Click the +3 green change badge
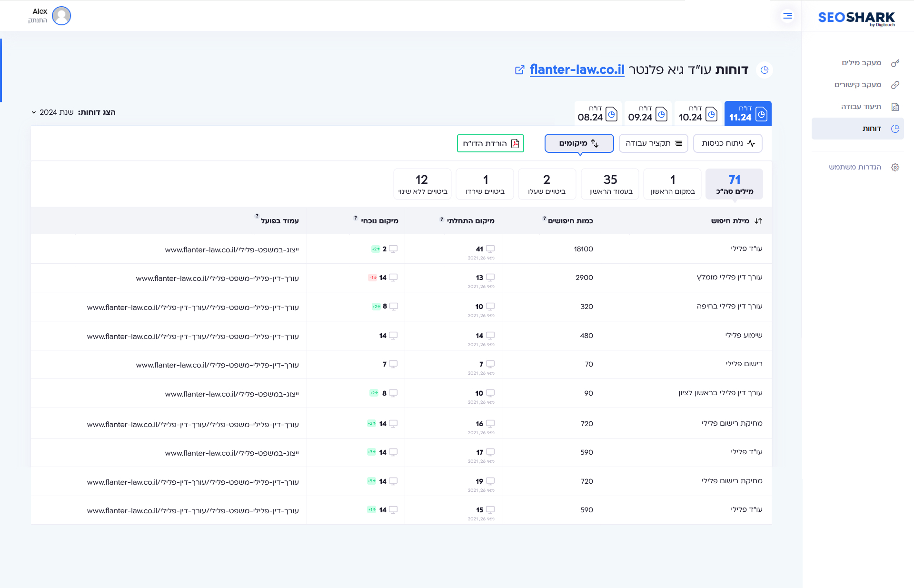Screen dimensions: 914x588 [x=372, y=452]
